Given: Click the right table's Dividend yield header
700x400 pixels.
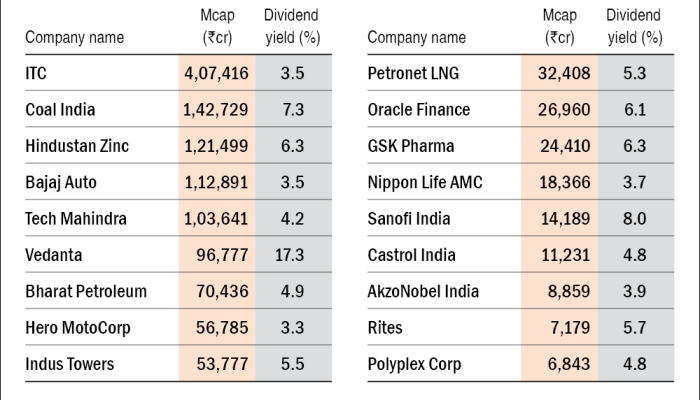Looking at the screenshot, I should pyautogui.click(x=634, y=27).
